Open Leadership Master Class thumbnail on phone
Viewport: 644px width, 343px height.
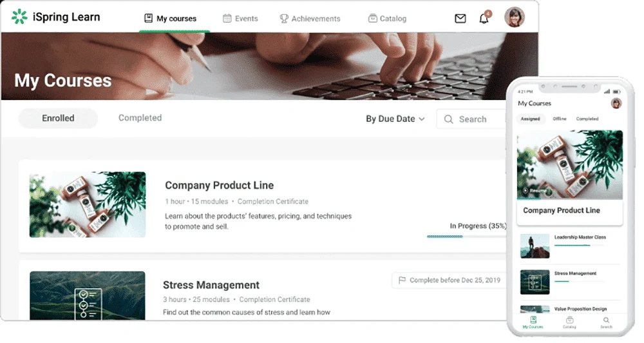click(x=535, y=246)
